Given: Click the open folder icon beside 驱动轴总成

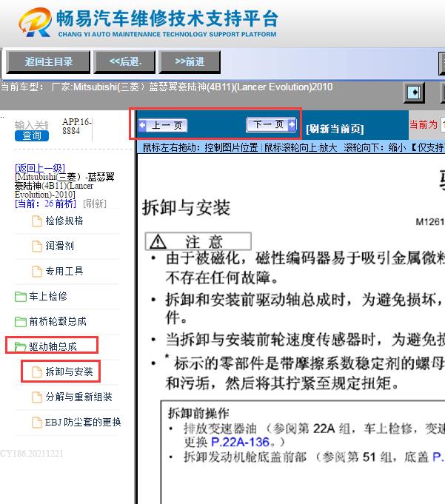Looking at the screenshot, I should (21, 346).
